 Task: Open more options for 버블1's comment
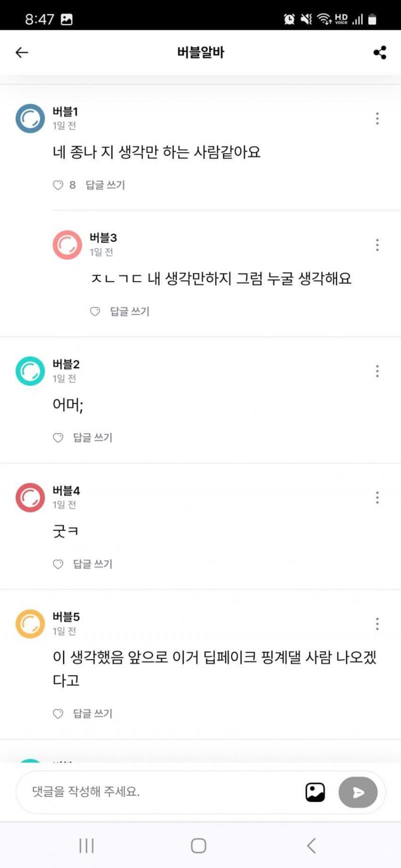(x=377, y=119)
